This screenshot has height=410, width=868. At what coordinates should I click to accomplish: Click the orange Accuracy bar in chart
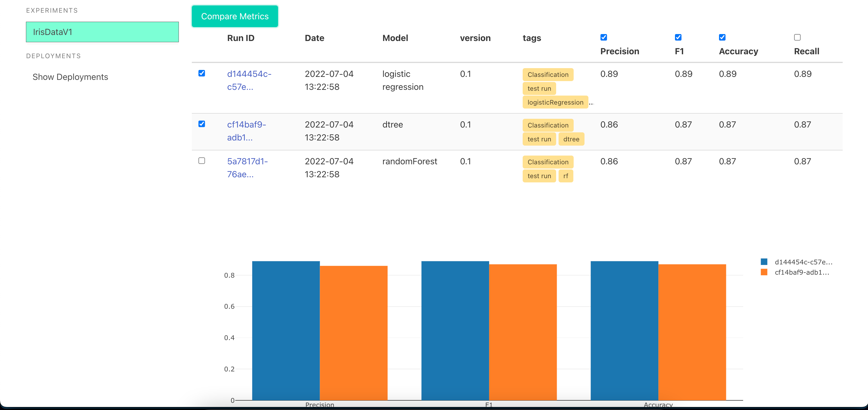(692, 332)
